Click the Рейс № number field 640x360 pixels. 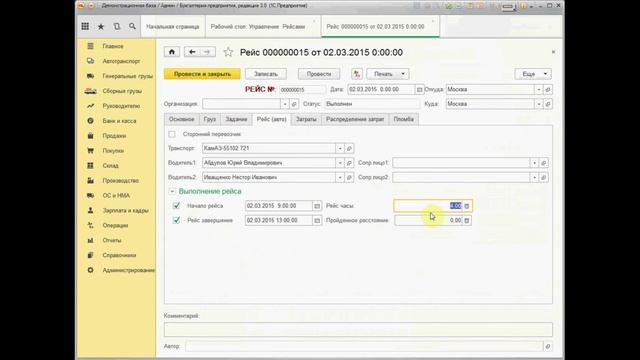tap(302, 90)
